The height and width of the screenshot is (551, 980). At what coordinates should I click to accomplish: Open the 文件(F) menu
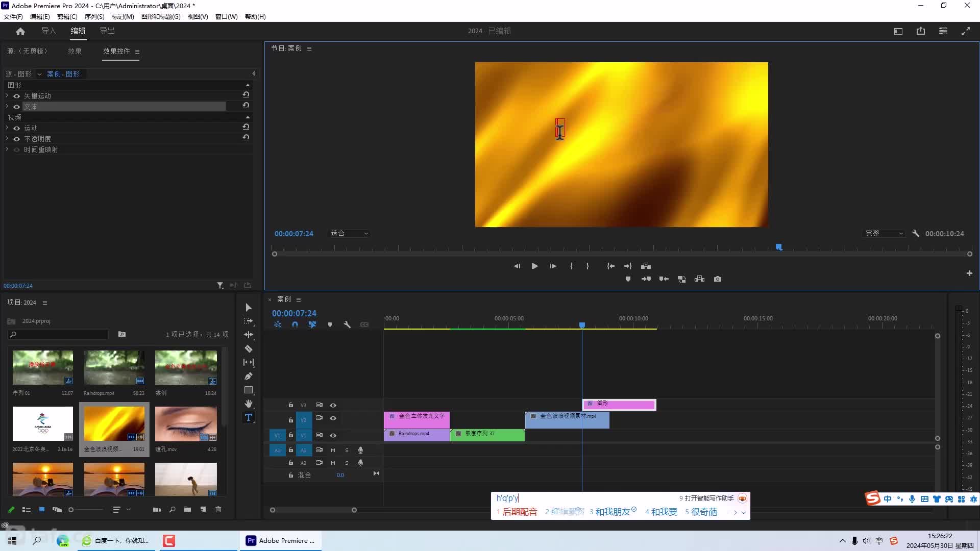(x=13, y=16)
